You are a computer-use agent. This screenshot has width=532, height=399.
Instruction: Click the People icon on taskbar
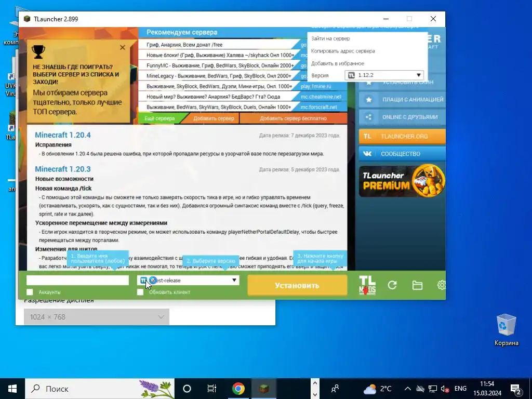click(335, 389)
